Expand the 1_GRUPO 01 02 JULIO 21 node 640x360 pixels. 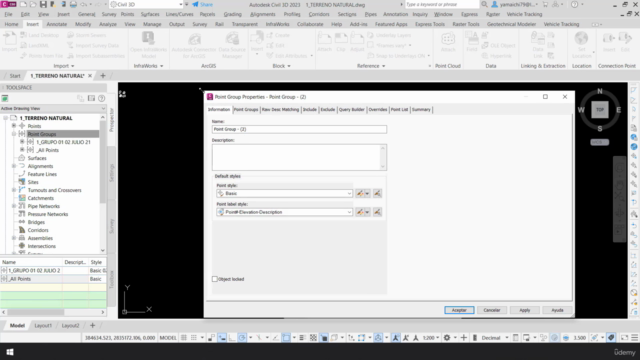pyautogui.click(x=22, y=142)
